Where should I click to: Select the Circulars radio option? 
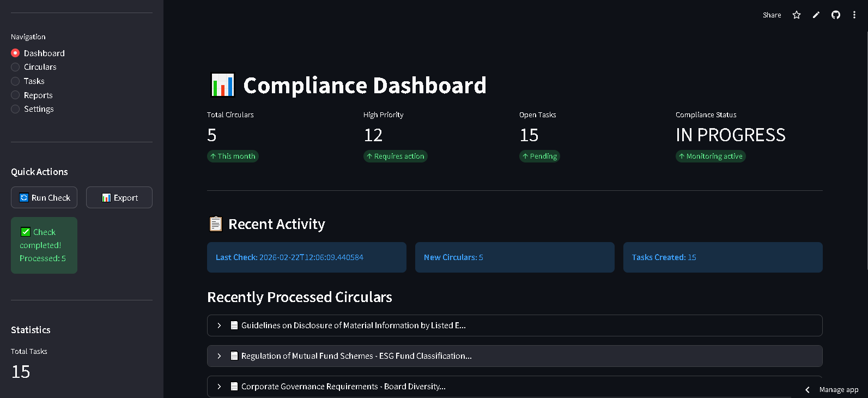pyautogui.click(x=16, y=67)
